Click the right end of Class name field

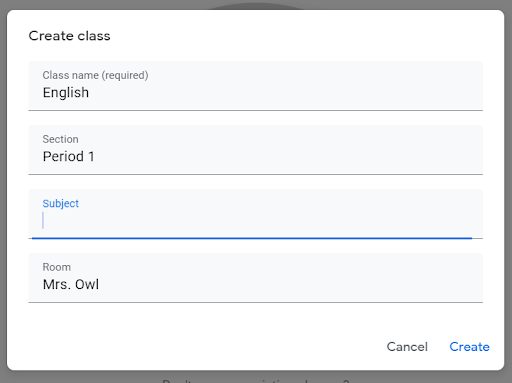click(467, 86)
